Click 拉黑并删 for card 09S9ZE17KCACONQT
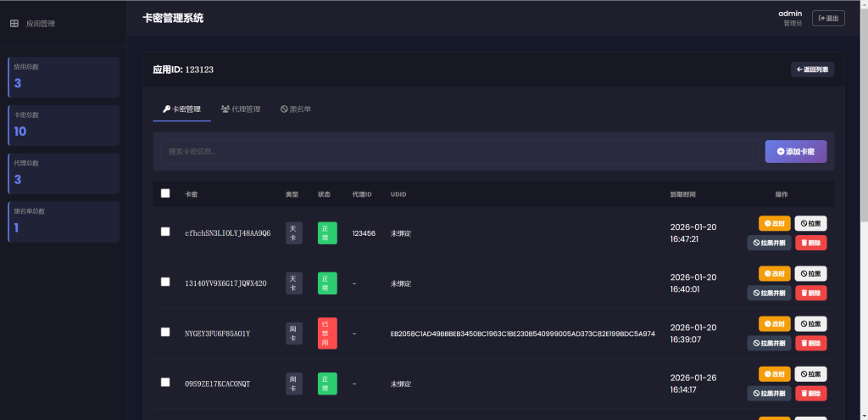 click(x=769, y=393)
